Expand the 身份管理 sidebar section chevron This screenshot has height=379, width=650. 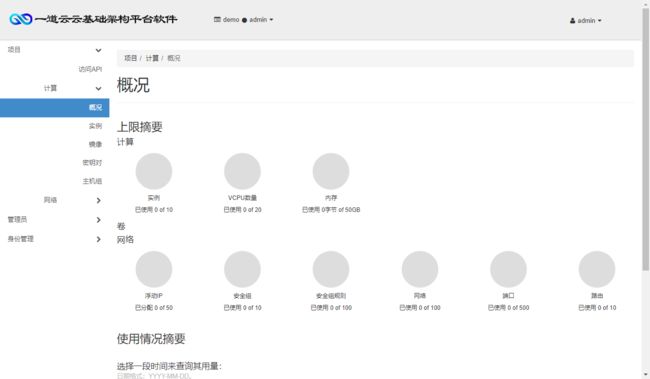[98, 239]
